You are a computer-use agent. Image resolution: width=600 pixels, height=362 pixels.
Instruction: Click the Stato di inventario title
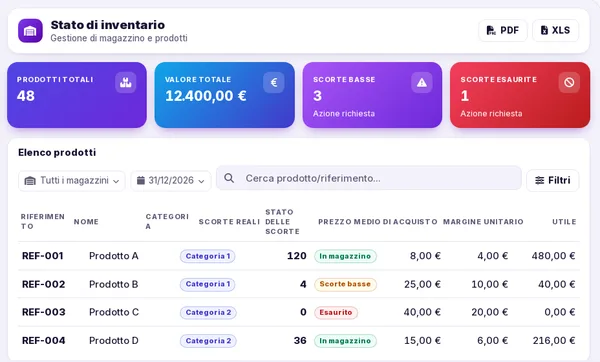(x=108, y=25)
